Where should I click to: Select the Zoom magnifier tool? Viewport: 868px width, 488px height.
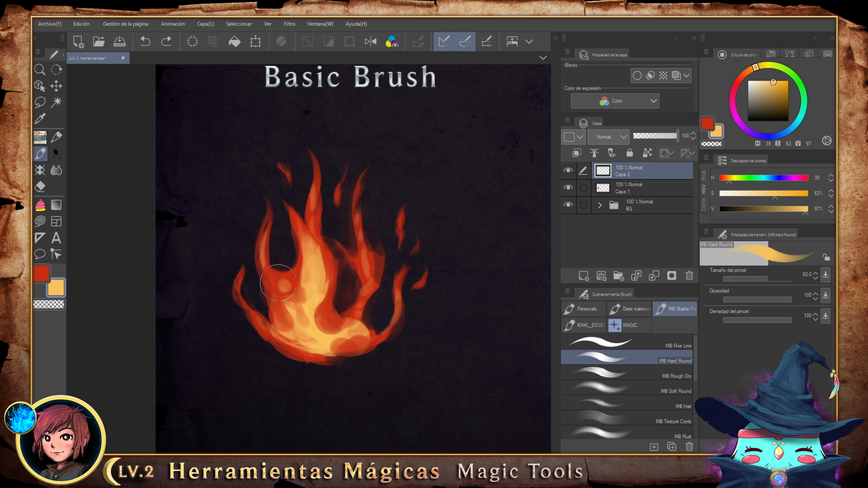point(40,70)
